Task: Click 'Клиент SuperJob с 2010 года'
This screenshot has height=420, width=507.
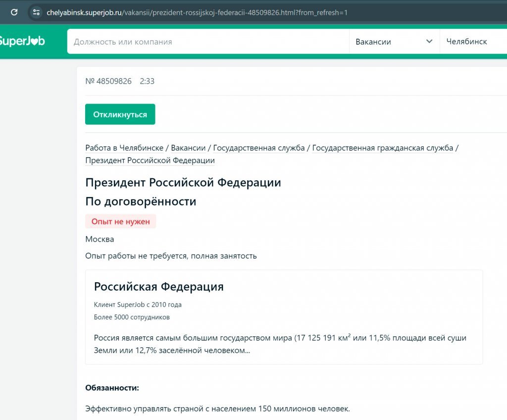Action: pos(138,305)
